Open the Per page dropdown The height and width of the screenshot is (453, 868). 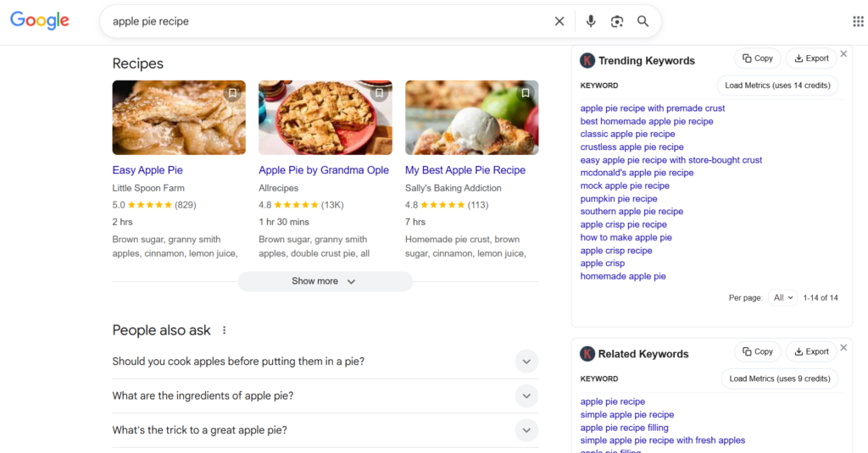(784, 297)
